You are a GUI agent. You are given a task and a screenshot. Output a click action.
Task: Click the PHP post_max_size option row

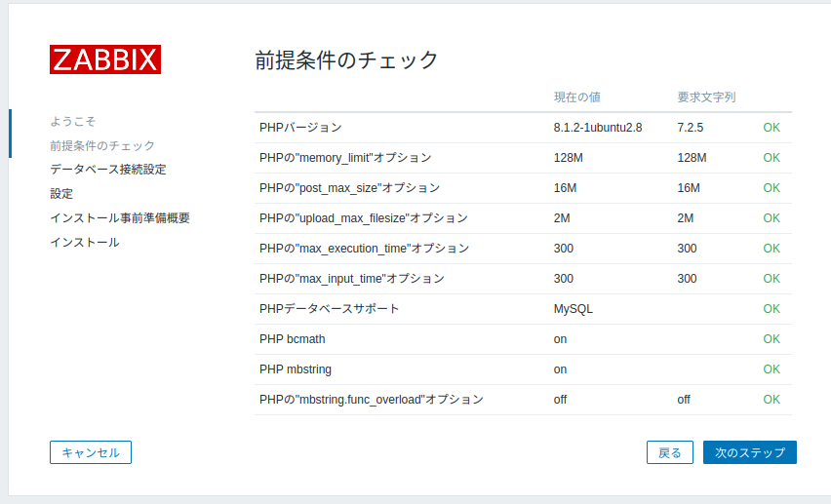point(523,188)
